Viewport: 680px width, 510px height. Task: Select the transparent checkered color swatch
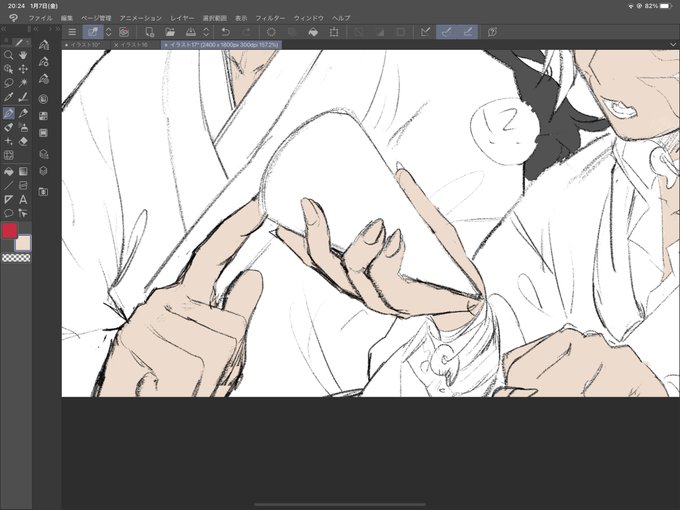[x=16, y=258]
